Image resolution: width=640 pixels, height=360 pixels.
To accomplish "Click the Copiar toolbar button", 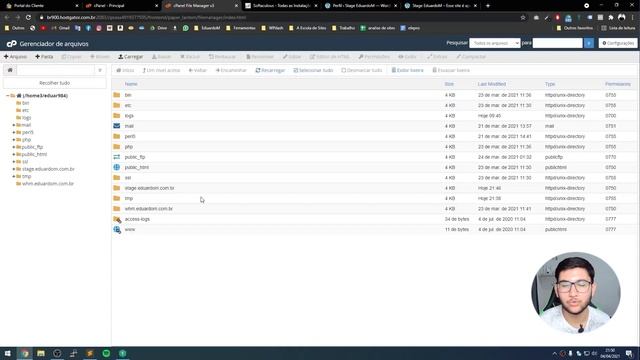I will 71,57.
